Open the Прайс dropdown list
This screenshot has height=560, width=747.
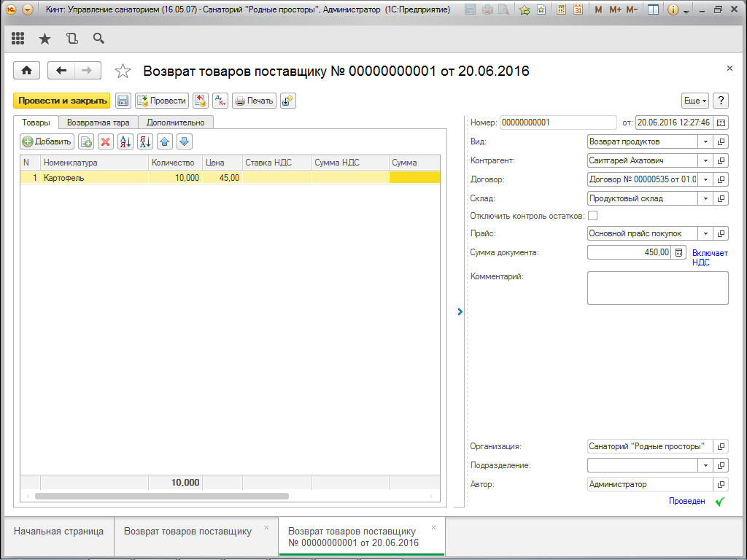coord(705,233)
